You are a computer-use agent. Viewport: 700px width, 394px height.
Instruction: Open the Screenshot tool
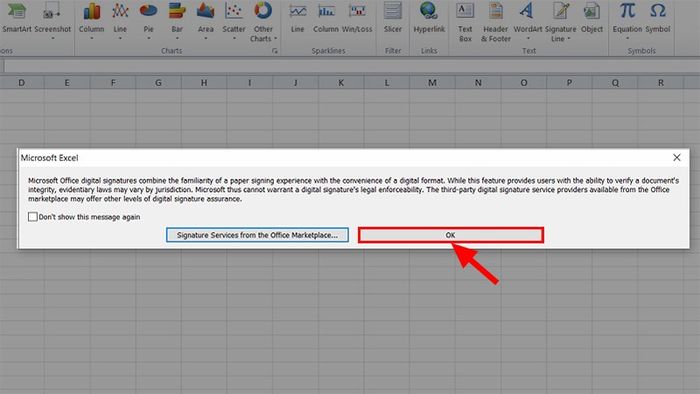point(53,18)
